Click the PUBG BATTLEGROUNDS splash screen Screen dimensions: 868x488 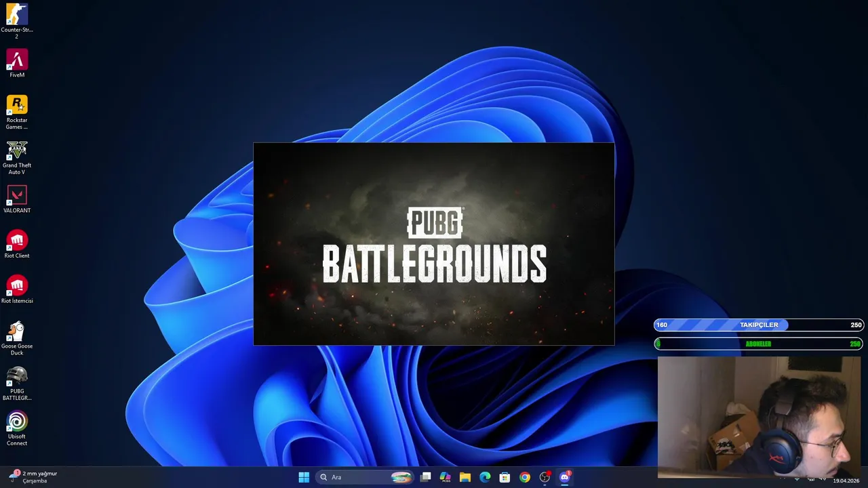point(434,244)
